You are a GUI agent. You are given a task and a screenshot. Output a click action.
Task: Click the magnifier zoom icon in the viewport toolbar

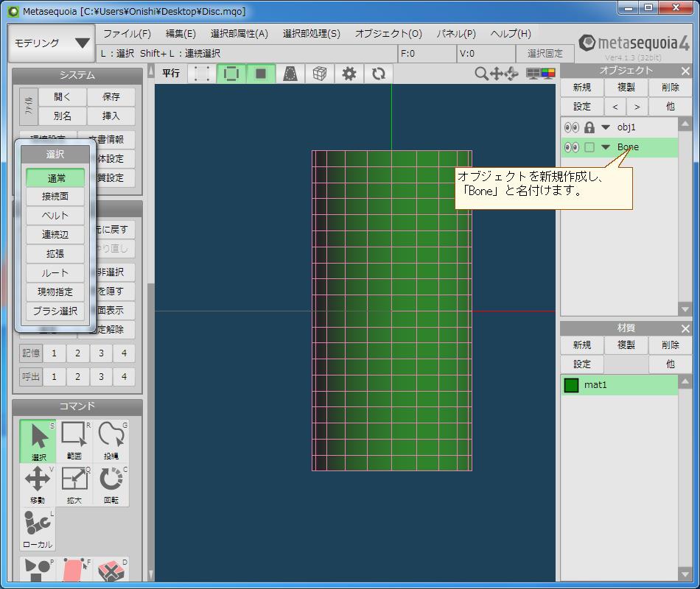(480, 73)
